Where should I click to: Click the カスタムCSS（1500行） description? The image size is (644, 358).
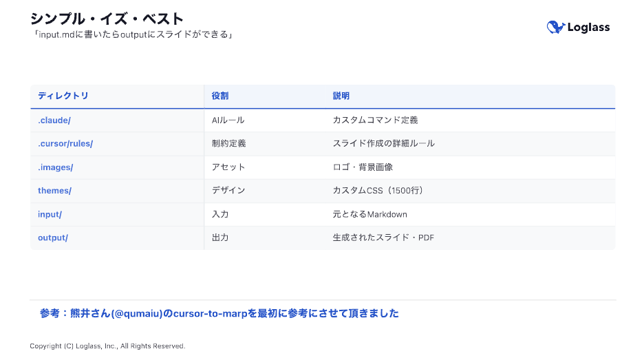(378, 190)
